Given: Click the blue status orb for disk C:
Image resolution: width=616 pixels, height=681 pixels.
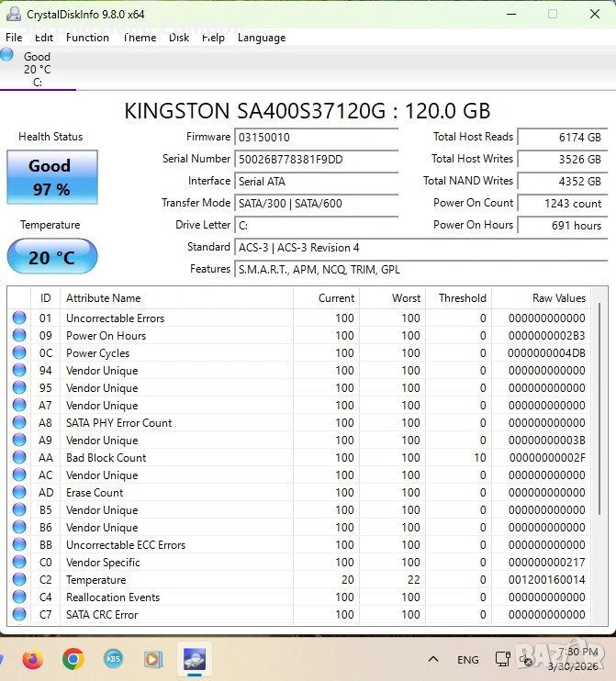Looking at the screenshot, I should (x=7, y=55).
